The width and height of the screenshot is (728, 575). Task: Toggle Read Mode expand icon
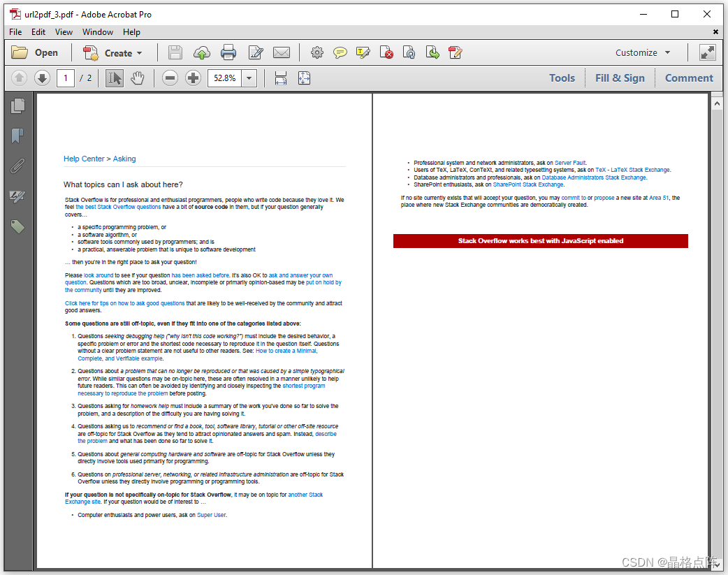pyautogui.click(x=707, y=52)
